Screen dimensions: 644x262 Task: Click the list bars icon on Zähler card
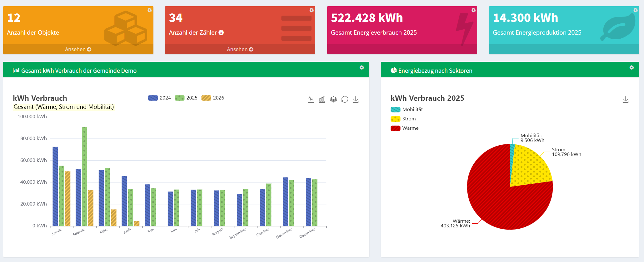[296, 28]
